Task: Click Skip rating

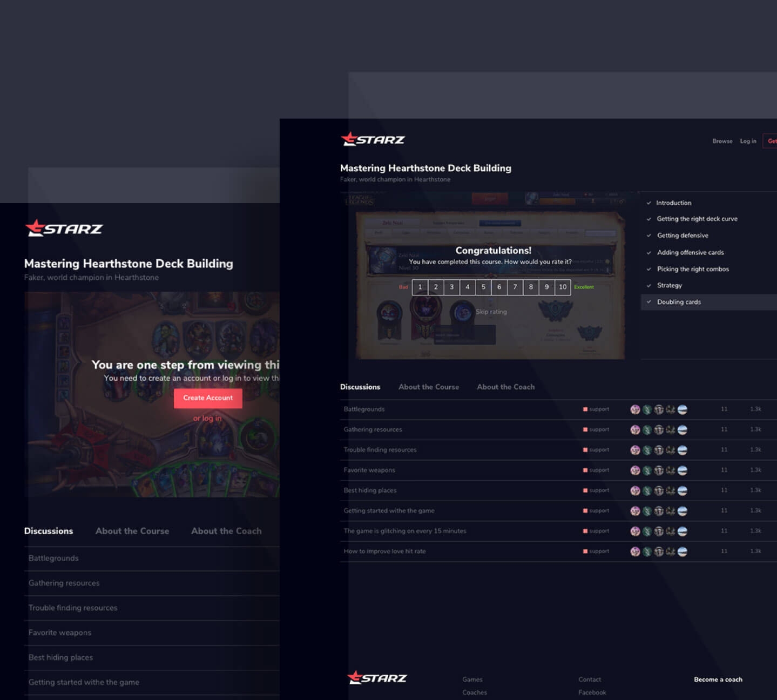Action: coord(491,312)
